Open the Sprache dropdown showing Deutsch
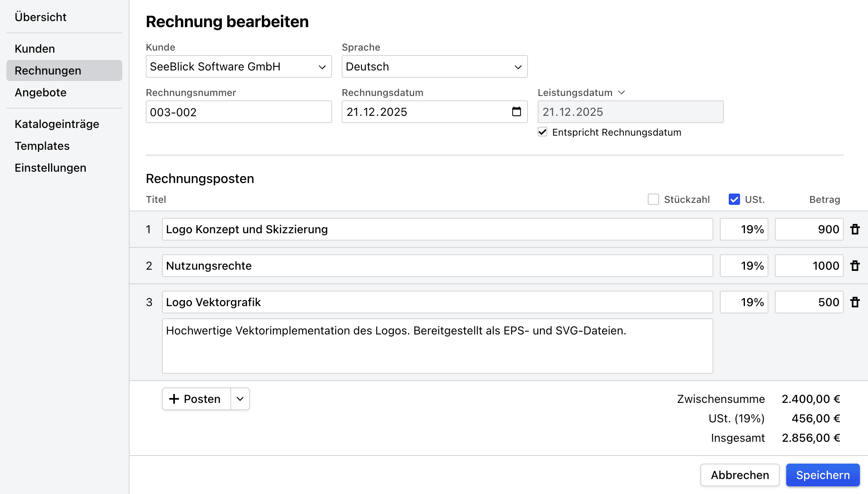Viewport: 868px width, 494px height. (434, 66)
